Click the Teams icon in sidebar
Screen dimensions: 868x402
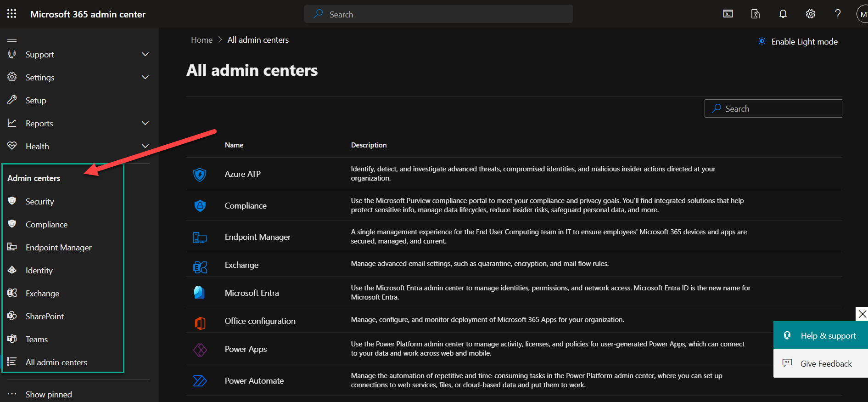[x=12, y=339]
